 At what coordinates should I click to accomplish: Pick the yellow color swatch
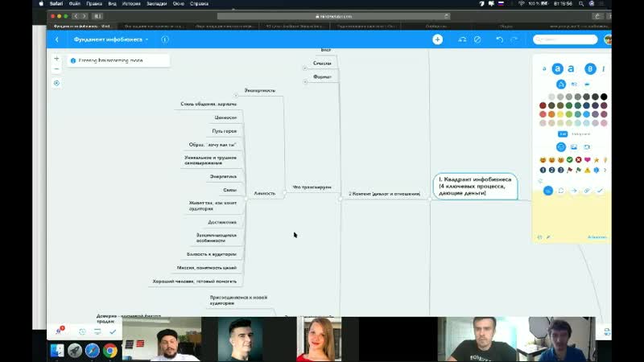(x=560, y=114)
